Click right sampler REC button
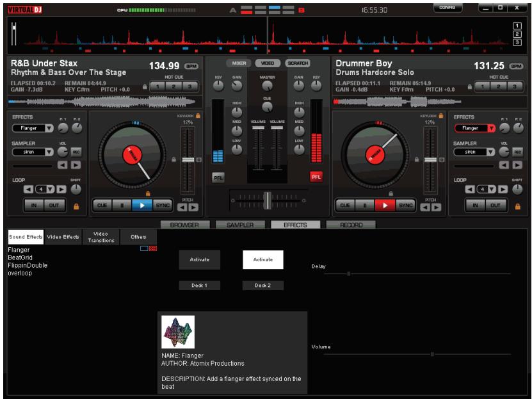532x399 pixels. point(517,152)
